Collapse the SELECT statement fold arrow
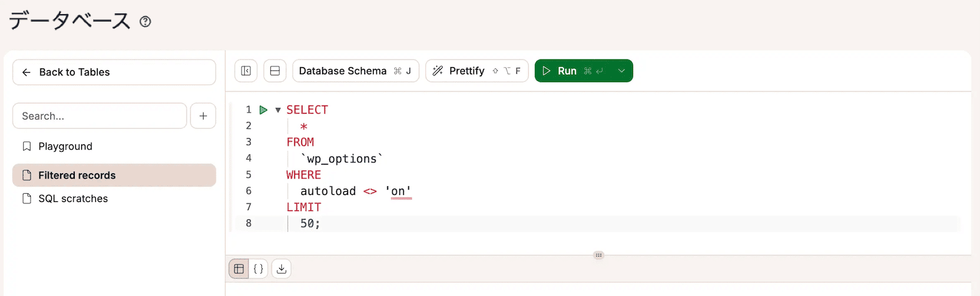 278,110
